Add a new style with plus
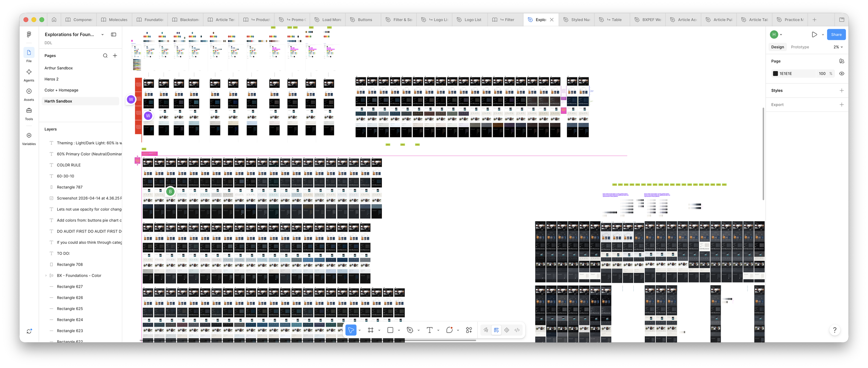Image resolution: width=868 pixels, height=368 pixels. [842, 91]
